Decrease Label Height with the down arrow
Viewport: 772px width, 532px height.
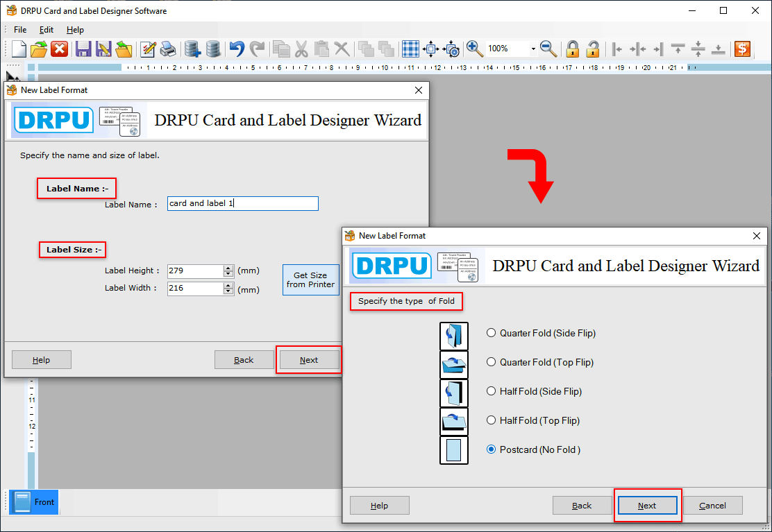(228, 275)
